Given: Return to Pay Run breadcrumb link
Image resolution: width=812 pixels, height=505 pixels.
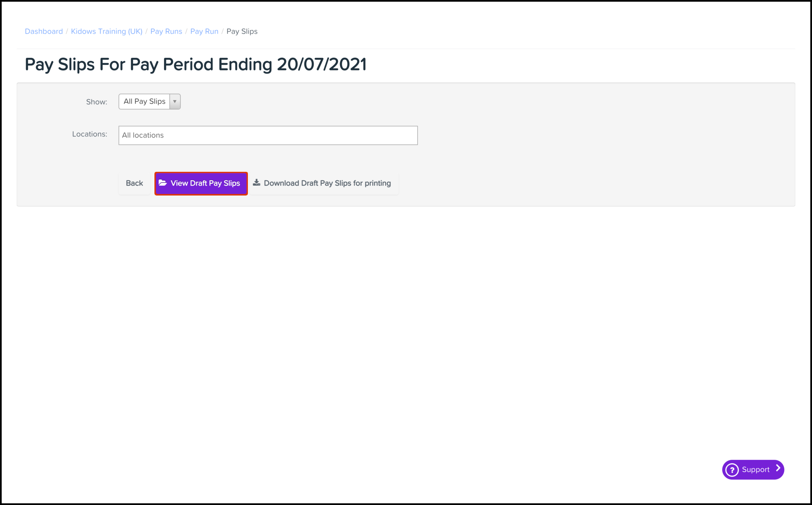Looking at the screenshot, I should (x=204, y=31).
